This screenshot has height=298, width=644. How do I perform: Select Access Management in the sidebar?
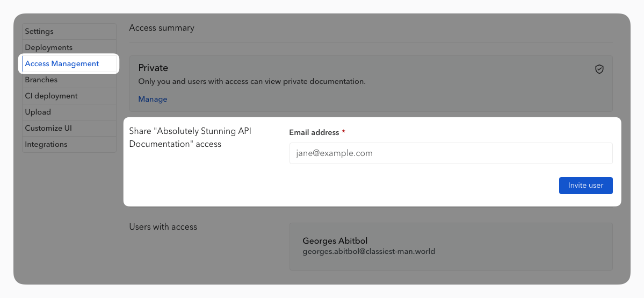click(x=62, y=64)
